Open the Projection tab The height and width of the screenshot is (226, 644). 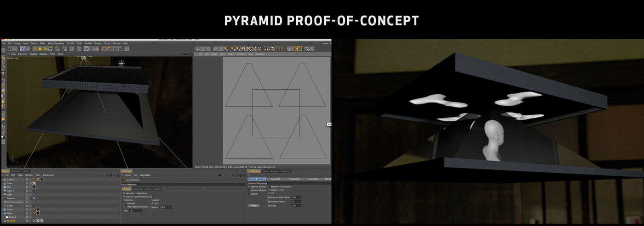point(294,179)
